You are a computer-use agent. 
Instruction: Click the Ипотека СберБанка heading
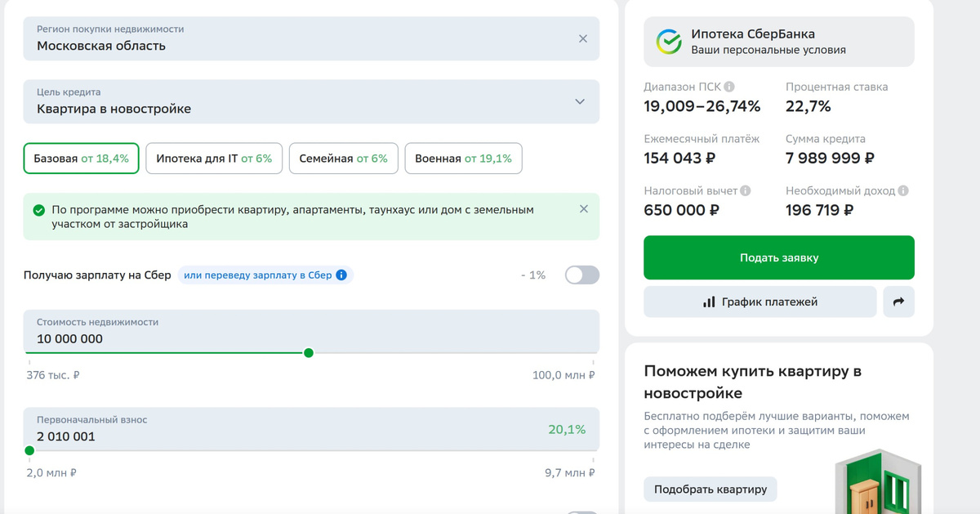click(x=753, y=34)
